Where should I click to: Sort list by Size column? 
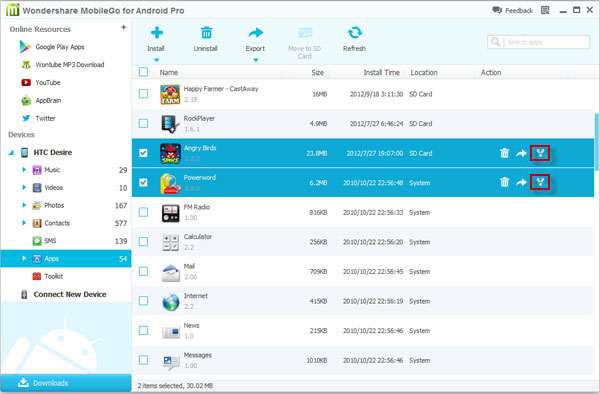click(x=317, y=72)
